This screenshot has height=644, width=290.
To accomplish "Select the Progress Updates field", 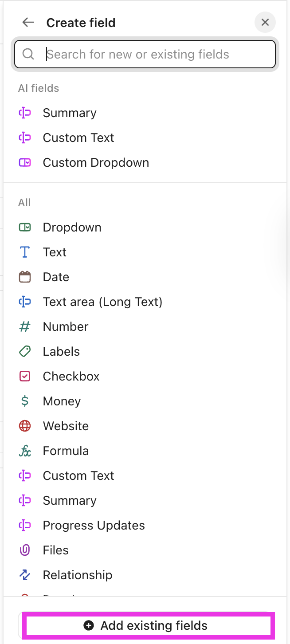I will point(94,525).
